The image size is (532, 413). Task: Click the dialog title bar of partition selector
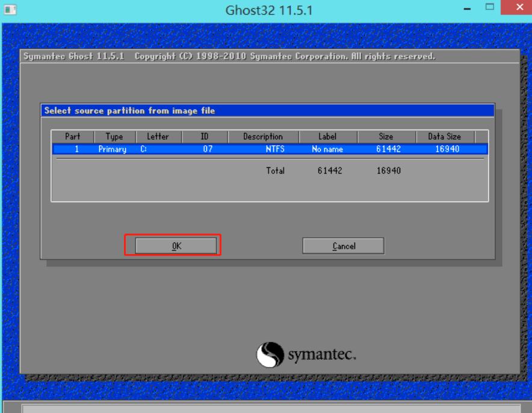[181, 110]
